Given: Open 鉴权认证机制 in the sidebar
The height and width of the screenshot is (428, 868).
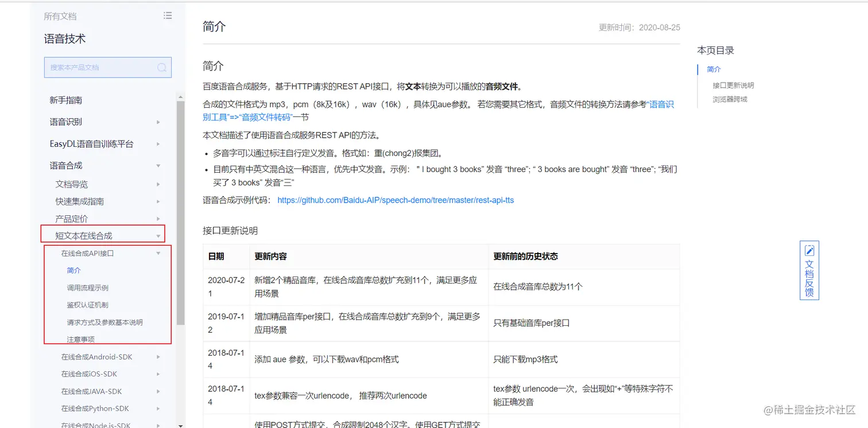Looking at the screenshot, I should 88,305.
